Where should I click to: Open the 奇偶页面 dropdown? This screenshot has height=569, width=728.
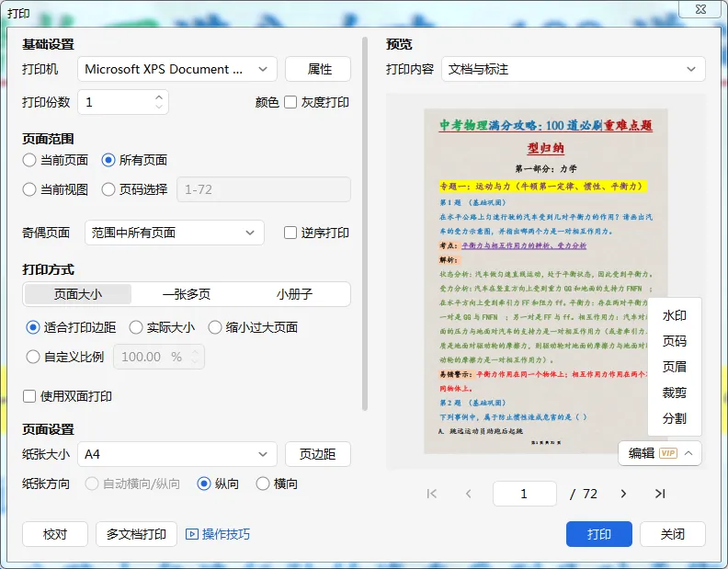click(175, 233)
